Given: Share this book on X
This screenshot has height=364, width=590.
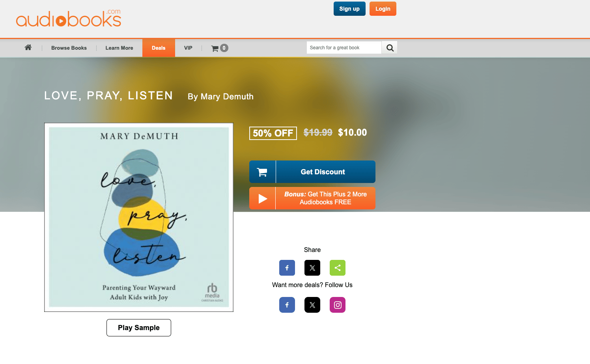Looking at the screenshot, I should (312, 268).
